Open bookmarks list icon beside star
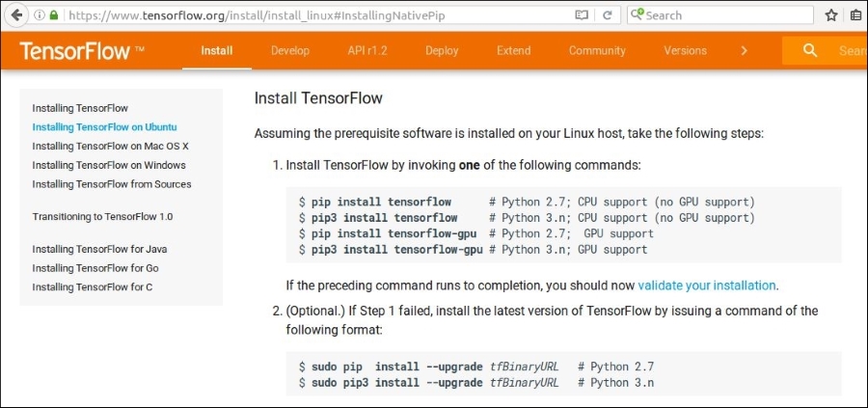 (x=856, y=15)
